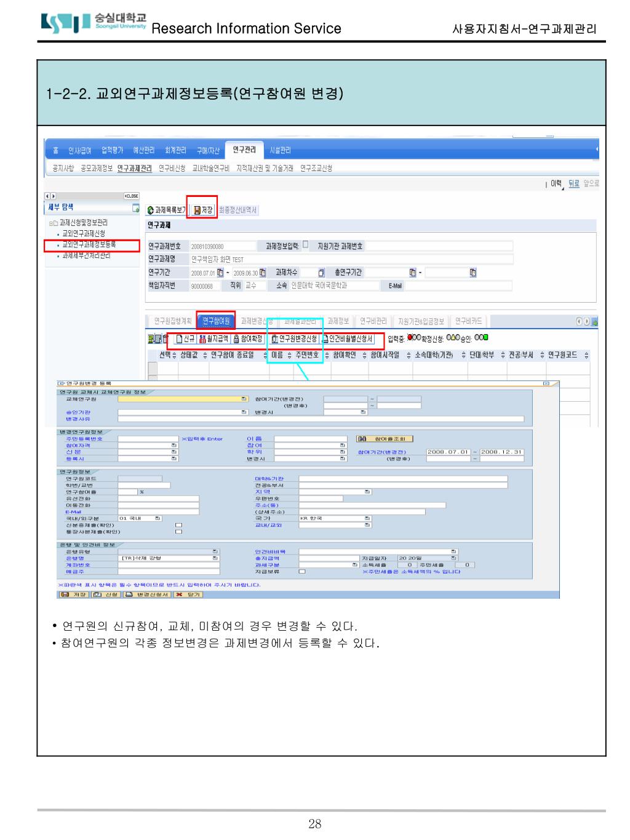Click the 참여율조회 lookup button

tap(385, 439)
